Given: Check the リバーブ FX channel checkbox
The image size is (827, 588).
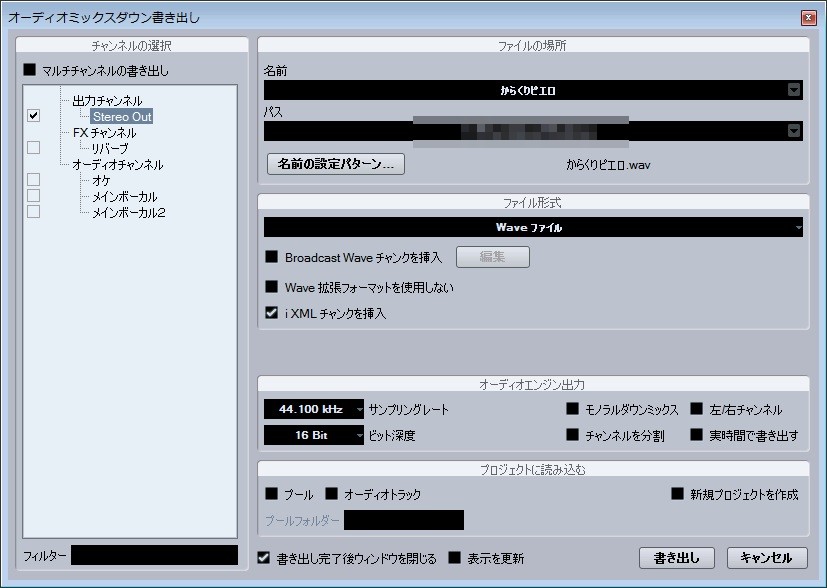Looking at the screenshot, I should pos(33,148).
